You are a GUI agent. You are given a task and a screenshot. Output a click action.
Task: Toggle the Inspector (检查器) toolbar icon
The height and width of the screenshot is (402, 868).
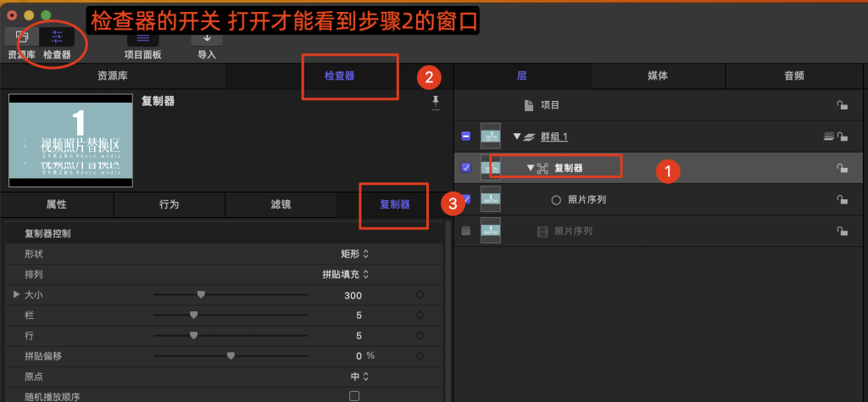click(57, 36)
